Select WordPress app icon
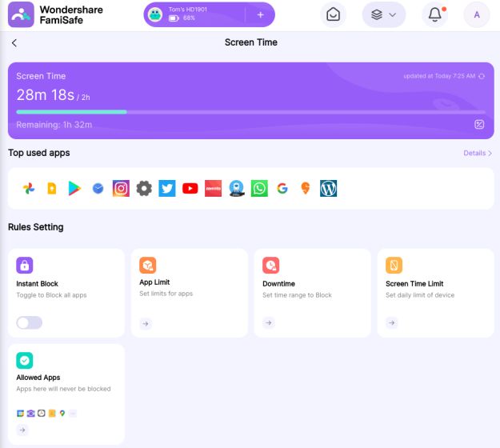This screenshot has width=500, height=448. click(329, 189)
